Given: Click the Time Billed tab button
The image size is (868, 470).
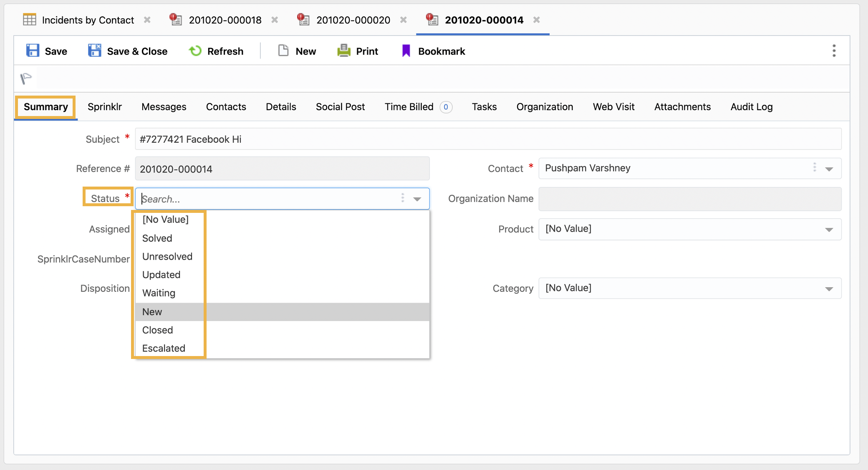Looking at the screenshot, I should [409, 107].
